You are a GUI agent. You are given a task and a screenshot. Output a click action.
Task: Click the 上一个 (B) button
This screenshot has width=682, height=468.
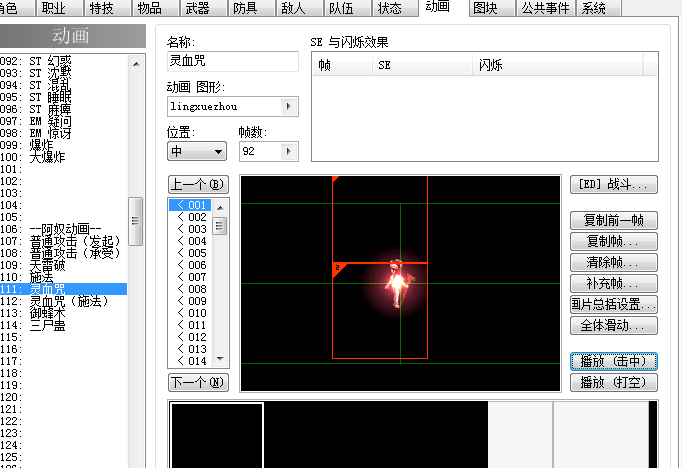(x=198, y=184)
